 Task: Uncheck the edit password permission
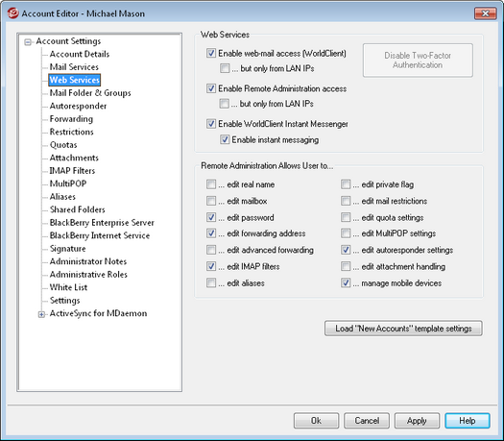pos(211,217)
